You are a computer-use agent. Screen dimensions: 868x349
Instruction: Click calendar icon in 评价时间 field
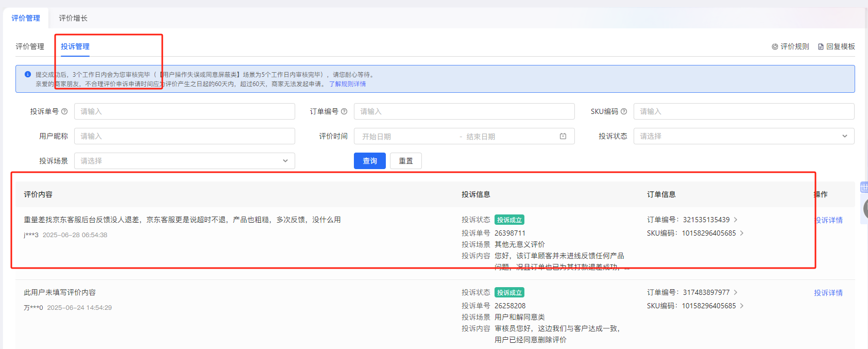[x=563, y=136]
